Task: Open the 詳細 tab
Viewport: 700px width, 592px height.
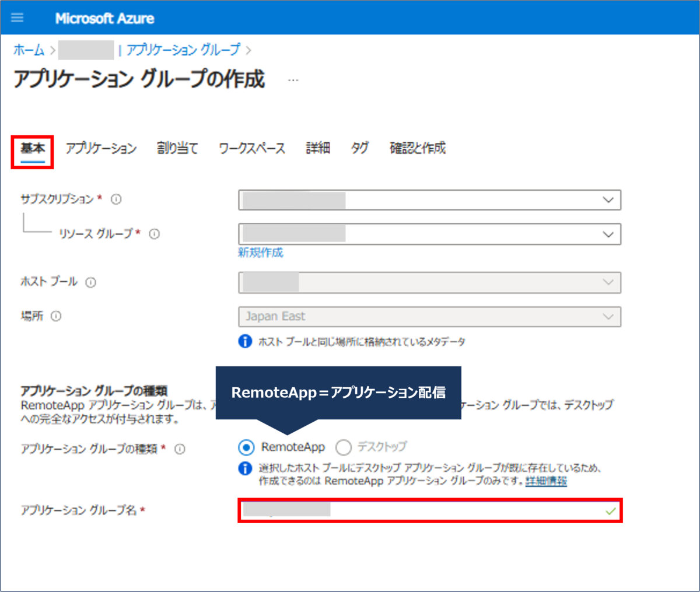Action: (318, 148)
